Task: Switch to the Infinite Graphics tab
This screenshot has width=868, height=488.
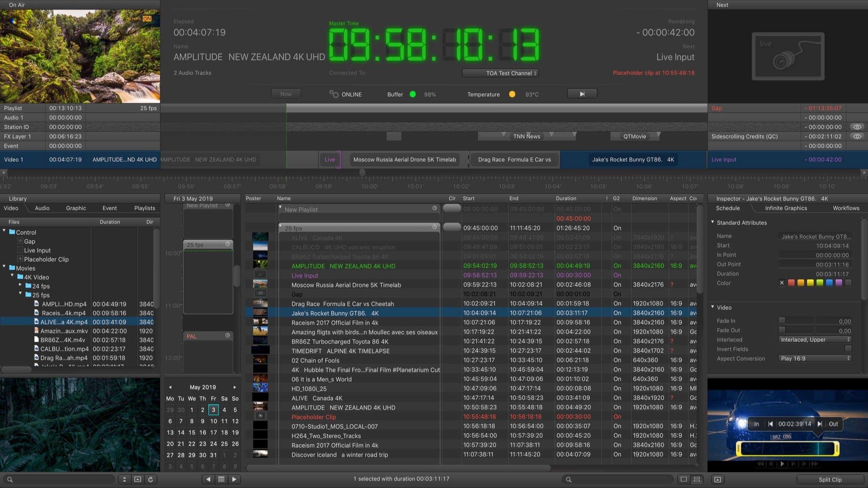Action: click(x=786, y=208)
